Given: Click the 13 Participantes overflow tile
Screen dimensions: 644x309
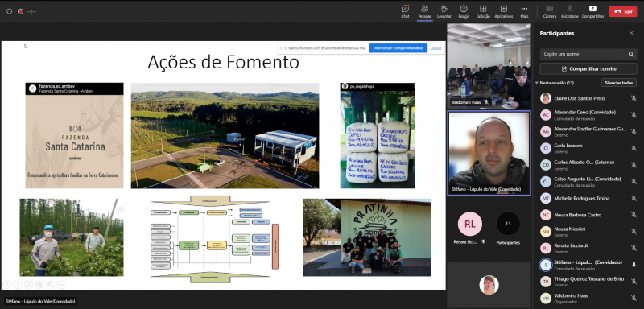Looking at the screenshot, I should click(x=508, y=224).
